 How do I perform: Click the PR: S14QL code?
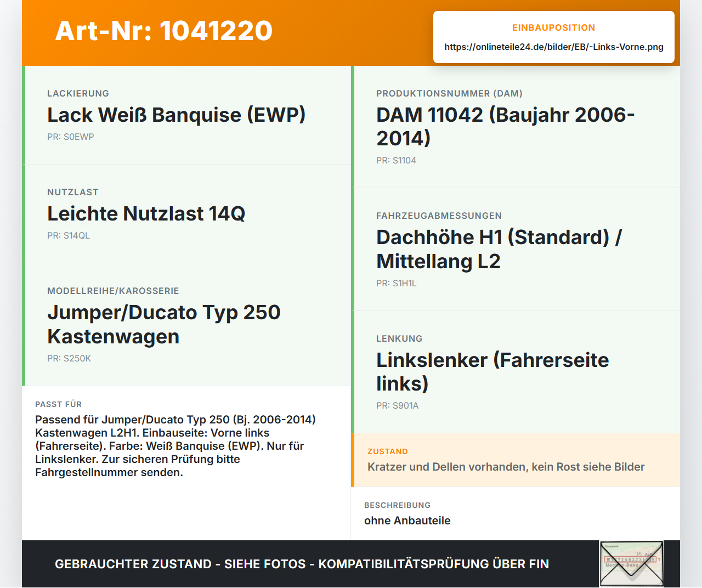click(x=69, y=235)
